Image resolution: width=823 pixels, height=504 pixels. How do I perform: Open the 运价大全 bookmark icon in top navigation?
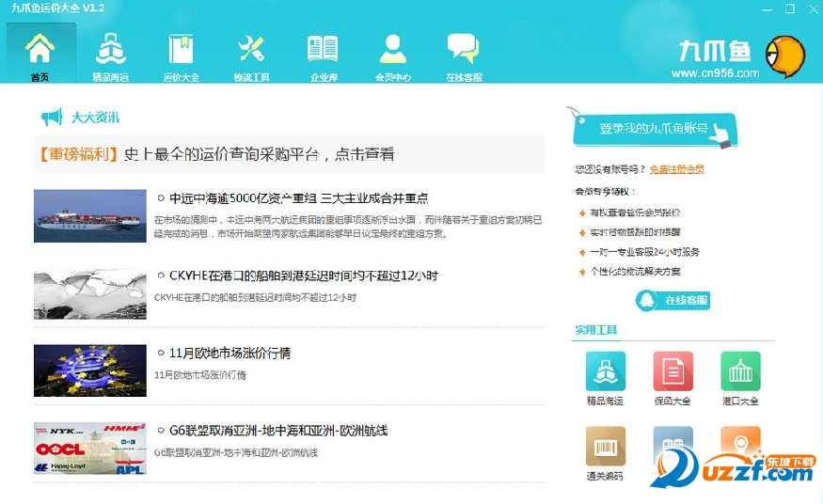pyautogui.click(x=182, y=49)
